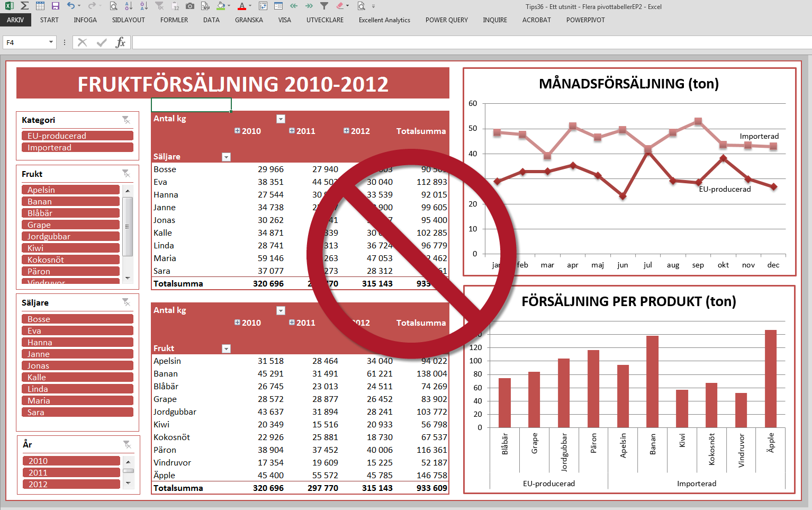
Task: Open the Frukt row filter dropdown
Action: pyautogui.click(x=226, y=348)
